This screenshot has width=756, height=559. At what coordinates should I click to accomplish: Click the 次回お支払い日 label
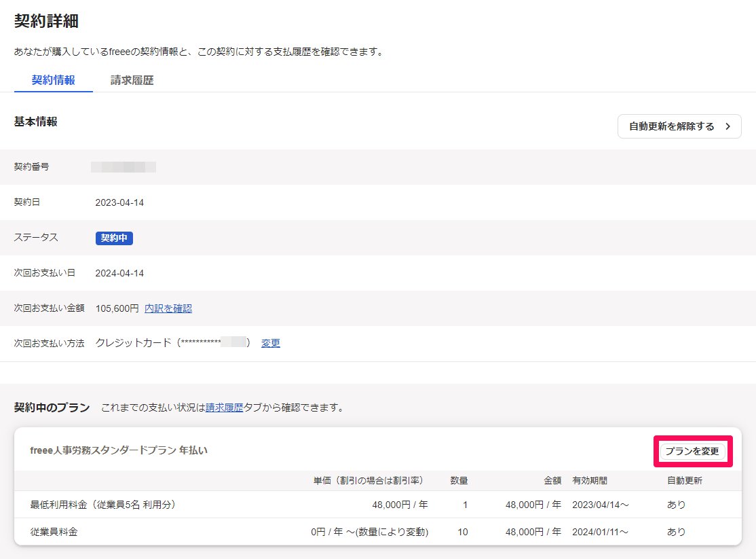click(44, 273)
